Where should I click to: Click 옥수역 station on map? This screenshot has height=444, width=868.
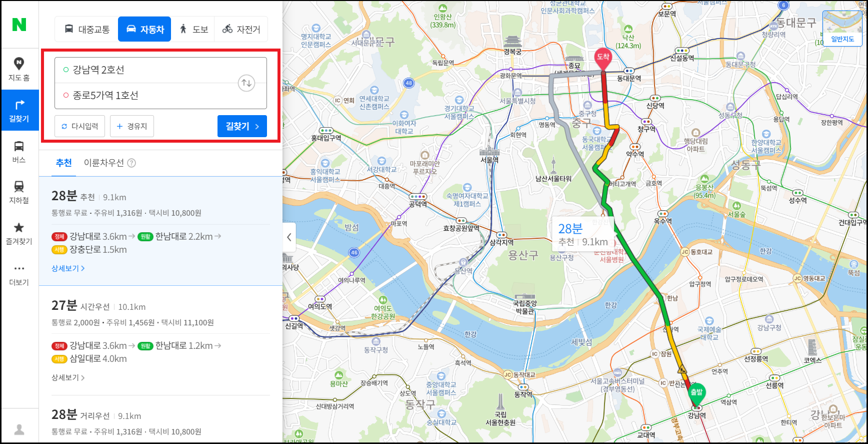coord(663,217)
